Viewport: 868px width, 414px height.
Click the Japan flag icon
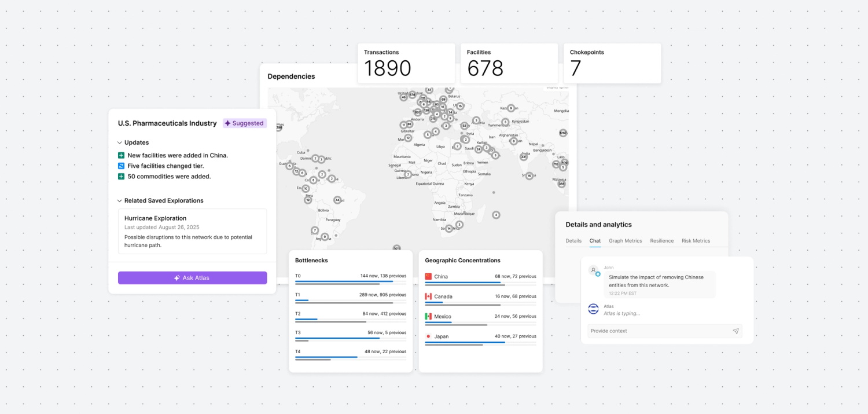pos(428,336)
